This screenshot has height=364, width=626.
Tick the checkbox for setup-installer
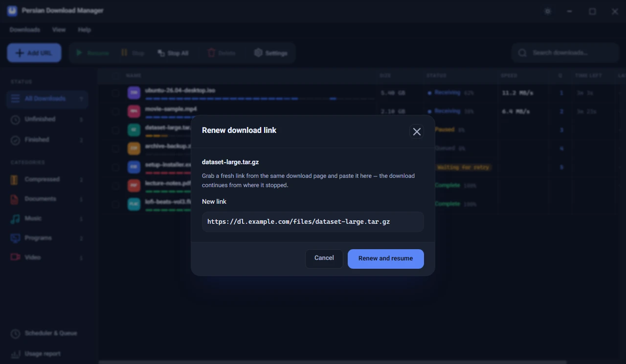tap(115, 167)
